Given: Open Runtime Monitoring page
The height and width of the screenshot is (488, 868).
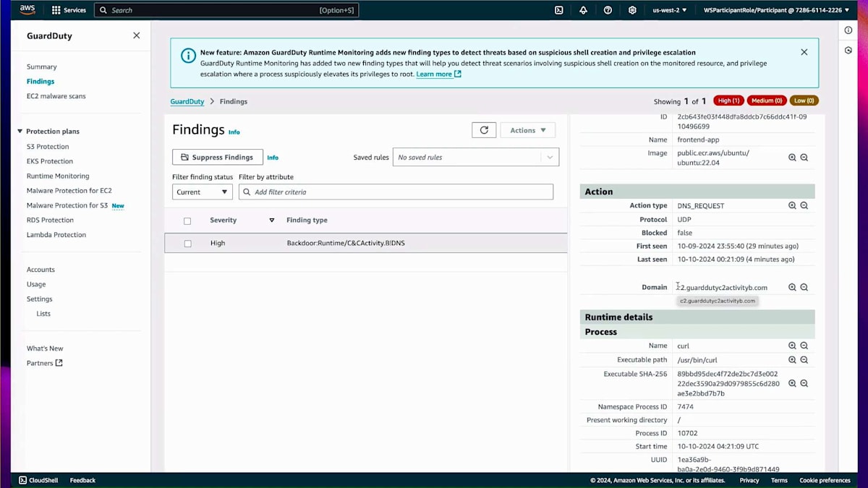Looking at the screenshot, I should [58, 176].
